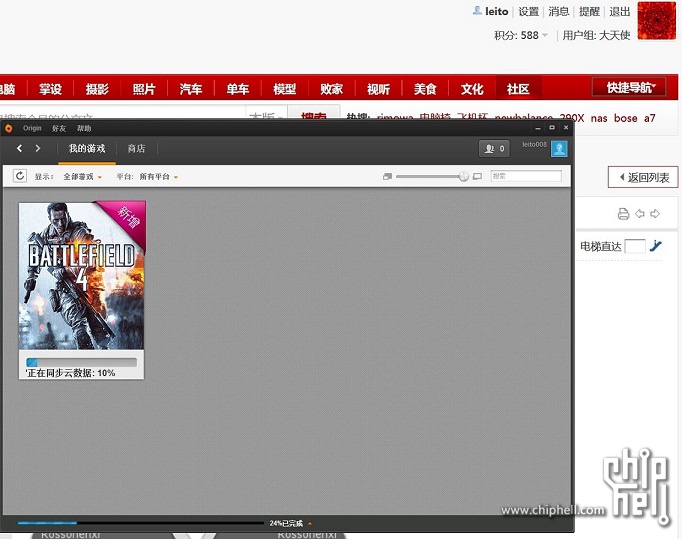This screenshot has width=682, height=539.
Task: Open the 视听 forum section
Action: [x=378, y=89]
